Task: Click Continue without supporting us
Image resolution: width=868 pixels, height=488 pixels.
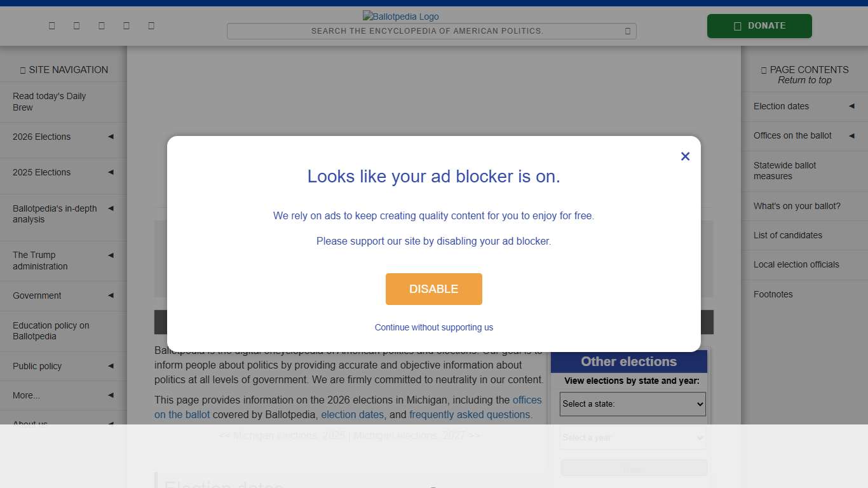Action: pyautogui.click(x=434, y=327)
